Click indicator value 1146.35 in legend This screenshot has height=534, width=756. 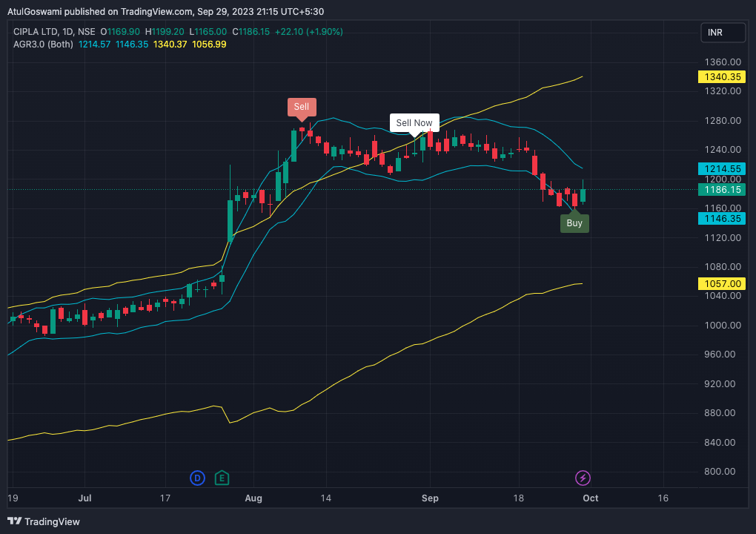132,44
